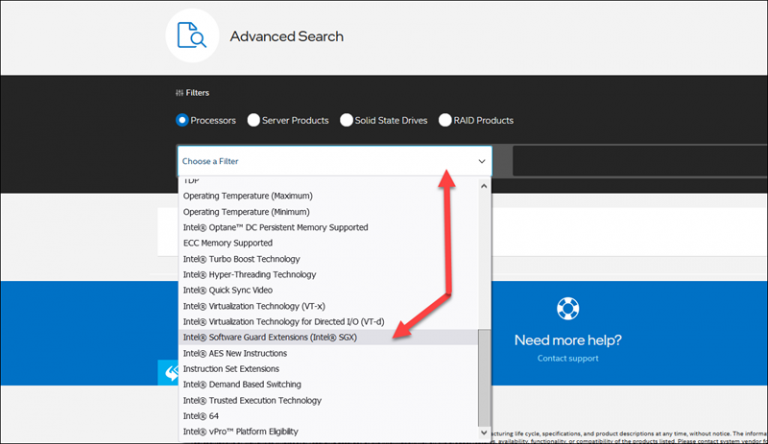Select the Solid State Drives radio button
Image resolution: width=768 pixels, height=444 pixels.
coord(346,120)
